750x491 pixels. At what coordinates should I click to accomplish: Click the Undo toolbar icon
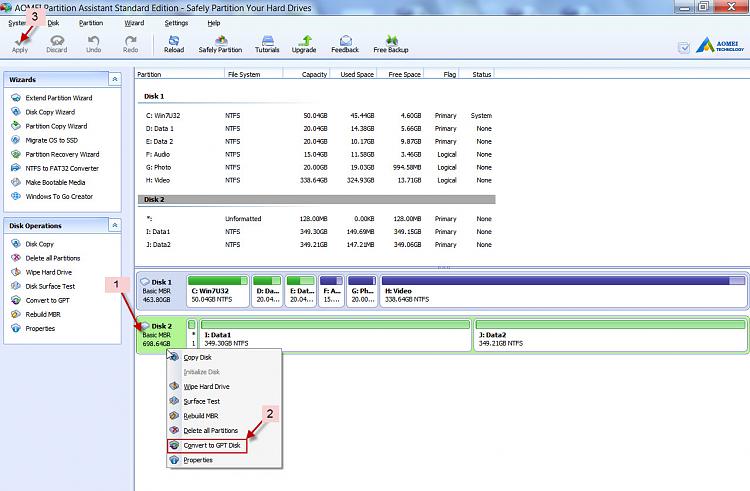click(93, 44)
